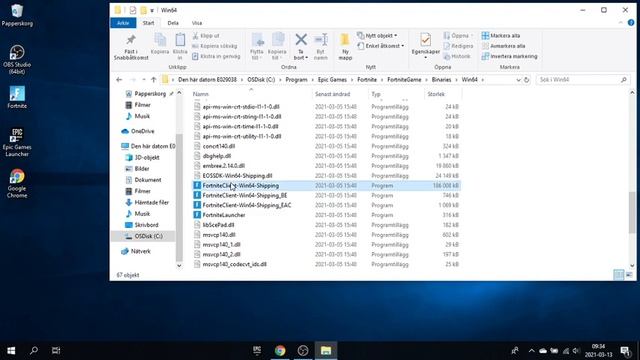Click the Byt namn rename icon

tap(321, 40)
